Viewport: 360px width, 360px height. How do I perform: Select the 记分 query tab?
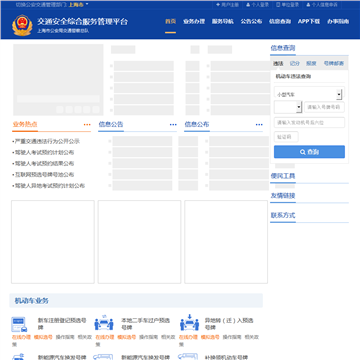(x=295, y=63)
